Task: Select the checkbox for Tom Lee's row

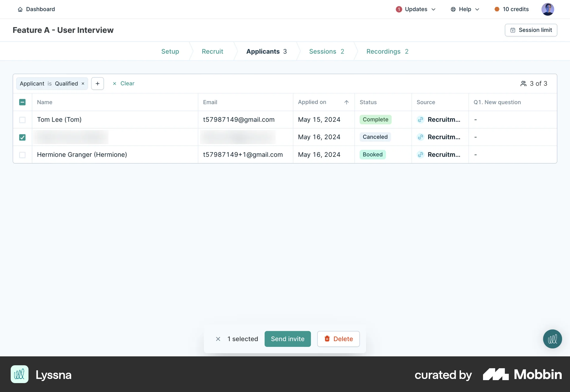Action: (x=22, y=120)
